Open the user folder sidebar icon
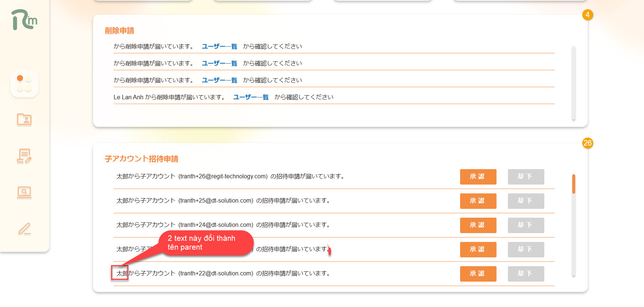This screenshot has width=644, height=307. click(x=24, y=119)
